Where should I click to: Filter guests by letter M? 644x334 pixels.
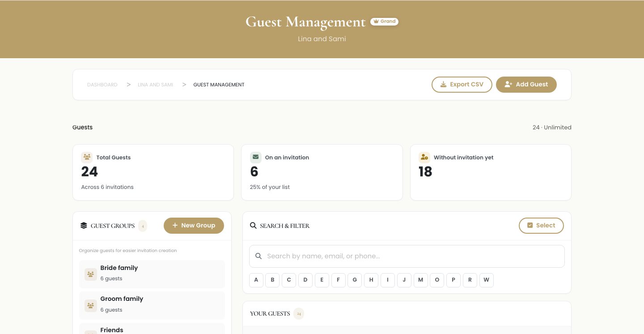[420, 280]
